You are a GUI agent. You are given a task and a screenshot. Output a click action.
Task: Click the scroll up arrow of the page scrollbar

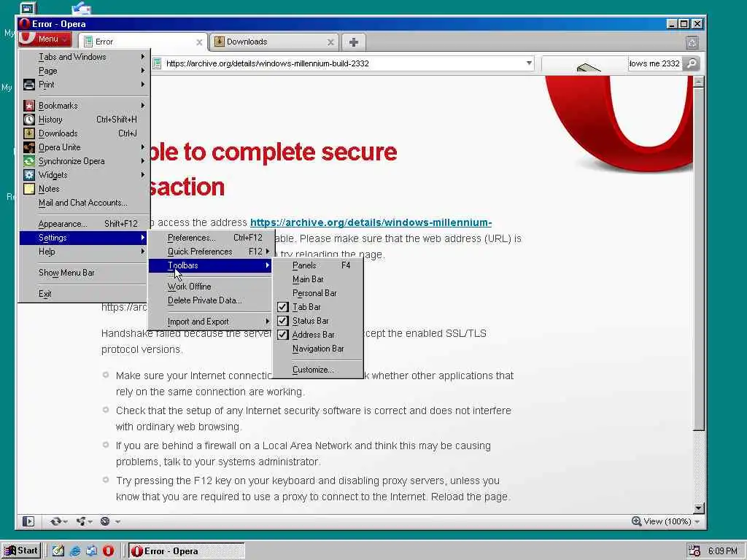[x=698, y=82]
